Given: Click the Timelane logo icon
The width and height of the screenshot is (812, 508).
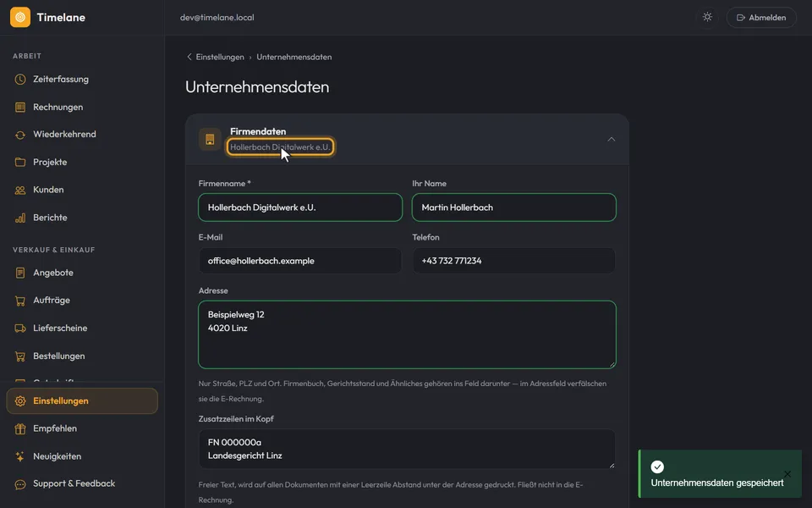Looking at the screenshot, I should (20, 17).
